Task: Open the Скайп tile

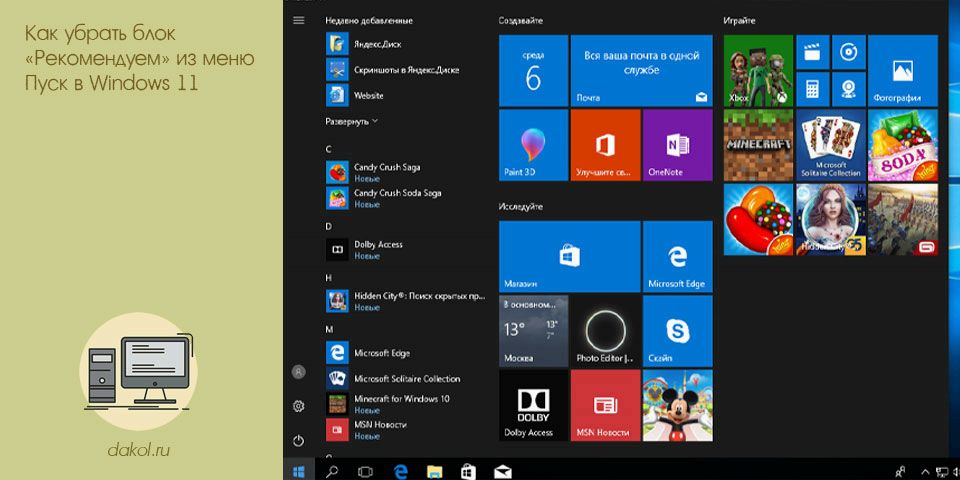Action: [678, 331]
